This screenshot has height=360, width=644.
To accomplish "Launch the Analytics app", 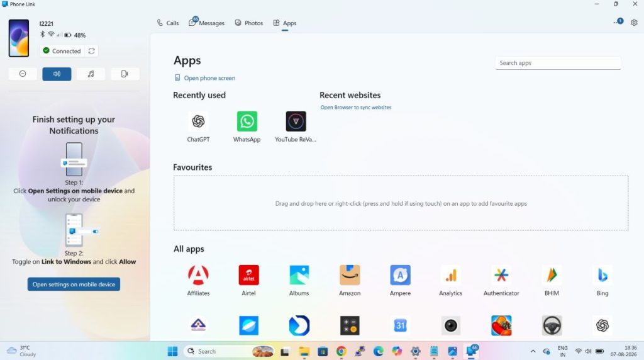I will [x=450, y=275].
